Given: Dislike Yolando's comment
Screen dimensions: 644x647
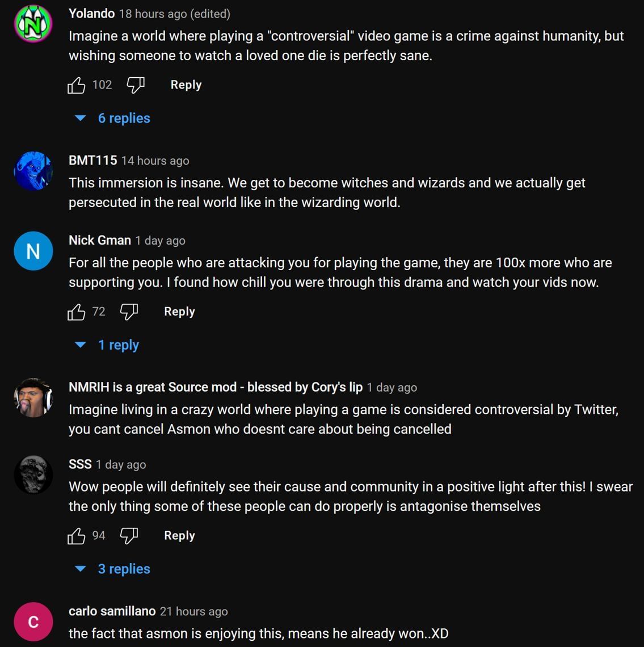Looking at the screenshot, I should pos(135,85).
